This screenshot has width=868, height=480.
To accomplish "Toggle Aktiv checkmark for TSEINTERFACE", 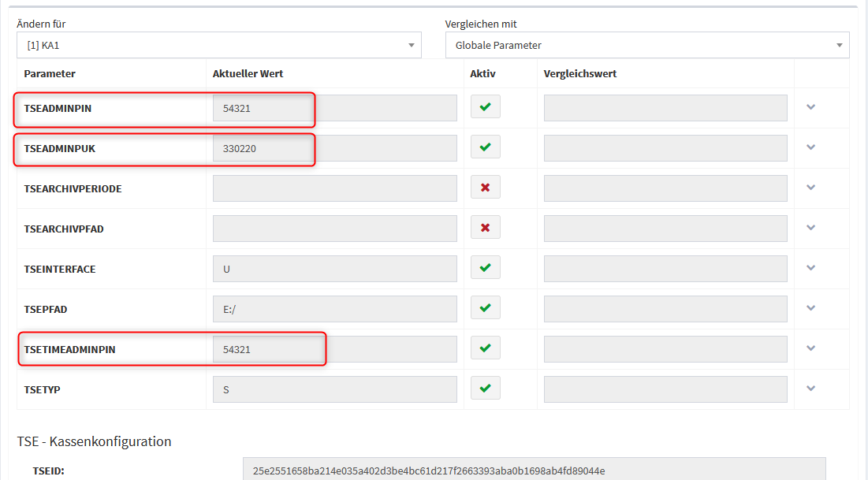I will pyautogui.click(x=485, y=268).
